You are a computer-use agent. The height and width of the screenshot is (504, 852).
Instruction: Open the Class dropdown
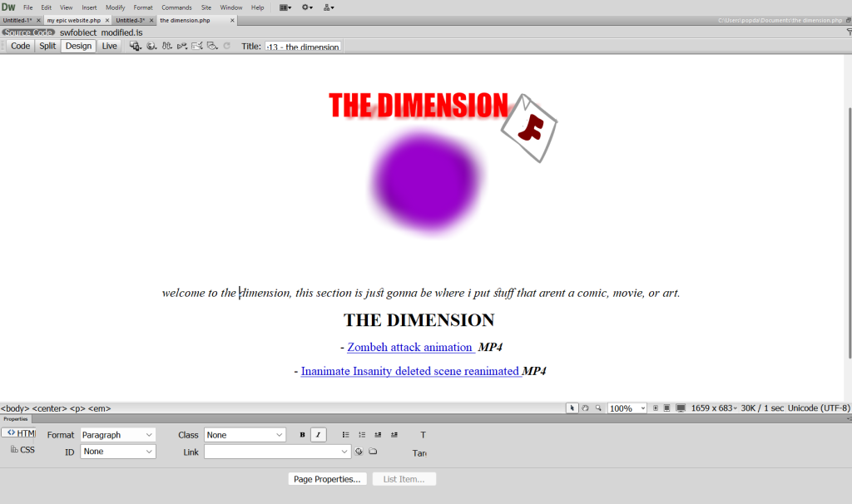[245, 435]
